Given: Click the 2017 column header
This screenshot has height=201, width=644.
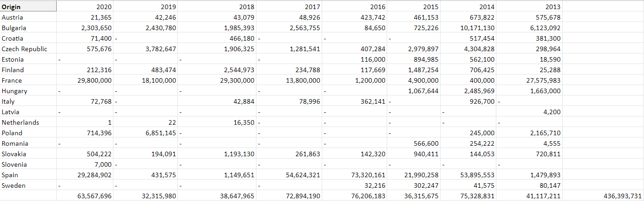Looking at the screenshot, I should coord(289,7).
